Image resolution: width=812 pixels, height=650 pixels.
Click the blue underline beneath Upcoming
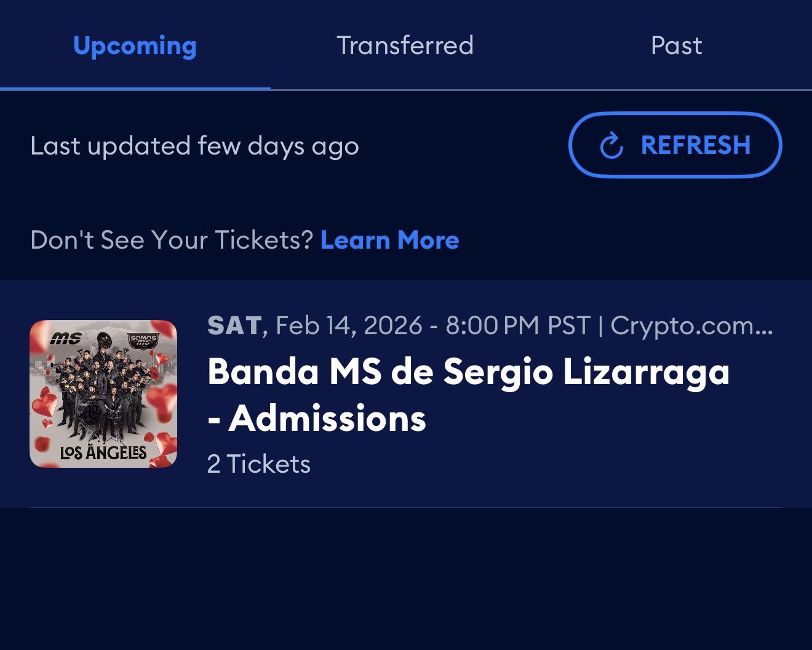[135, 89]
